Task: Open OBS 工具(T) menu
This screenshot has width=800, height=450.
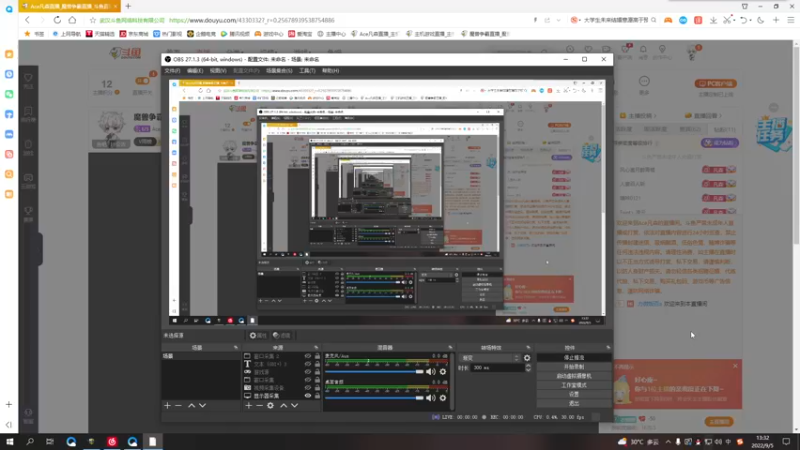Action: click(307, 71)
